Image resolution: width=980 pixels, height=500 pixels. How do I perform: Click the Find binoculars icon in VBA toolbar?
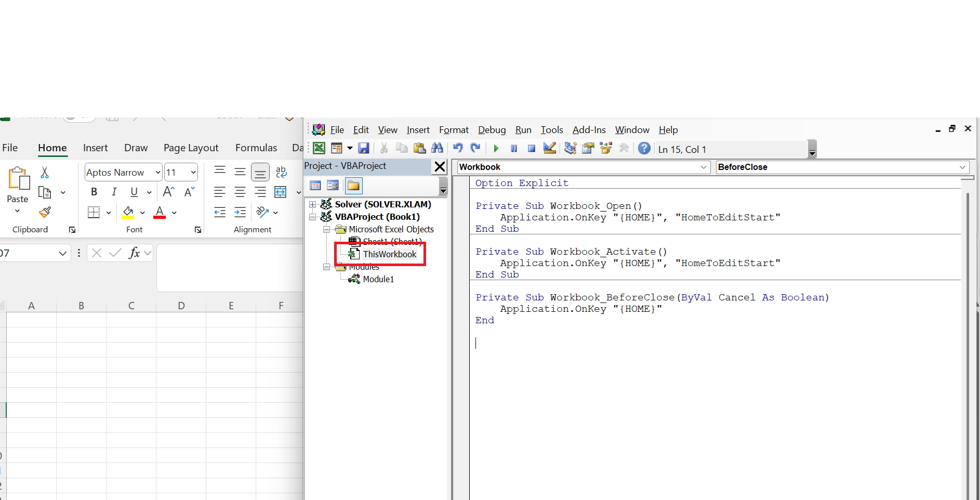pyautogui.click(x=437, y=149)
